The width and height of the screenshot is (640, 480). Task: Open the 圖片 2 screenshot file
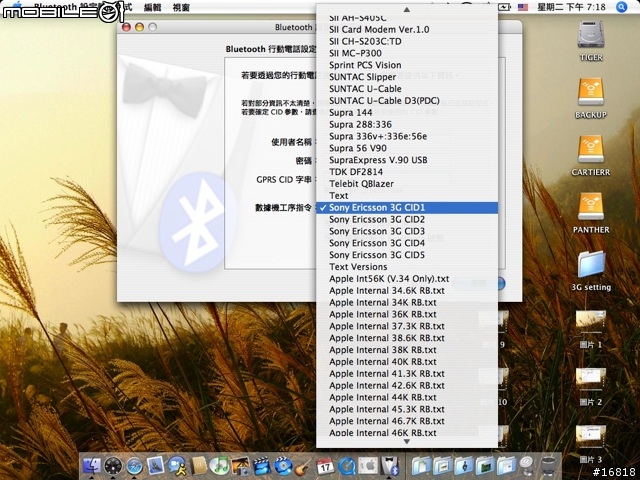[591, 387]
